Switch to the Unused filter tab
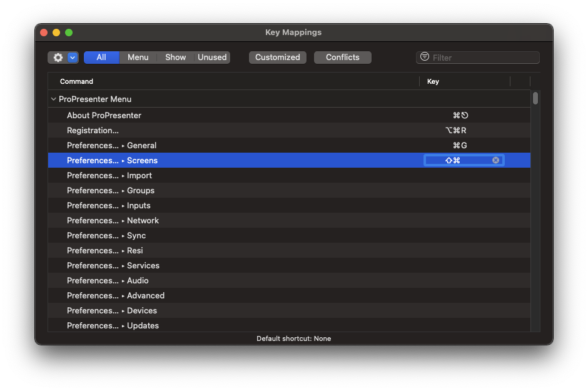Viewport: 588px width, 391px height. [x=212, y=58]
